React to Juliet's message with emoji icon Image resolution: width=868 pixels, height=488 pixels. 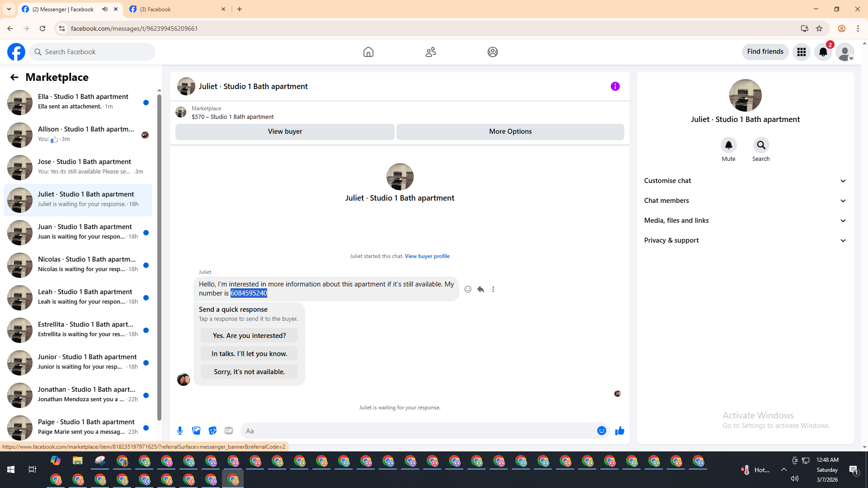point(468,289)
